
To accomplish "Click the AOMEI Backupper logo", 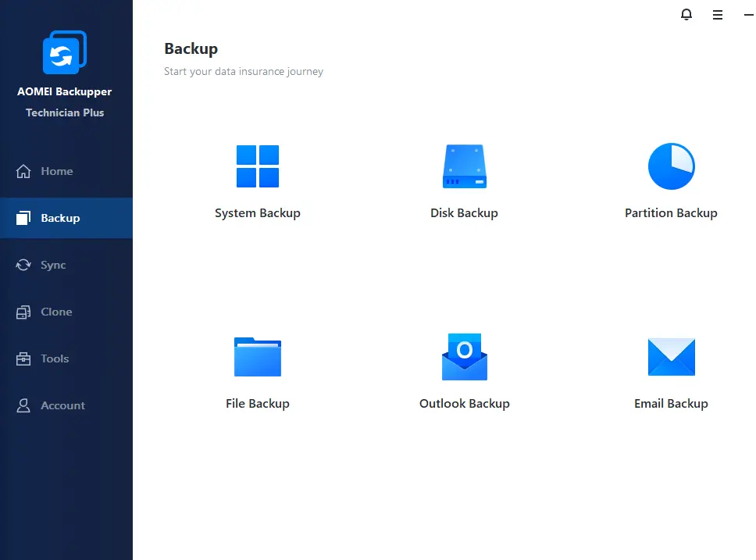I will coord(65,52).
